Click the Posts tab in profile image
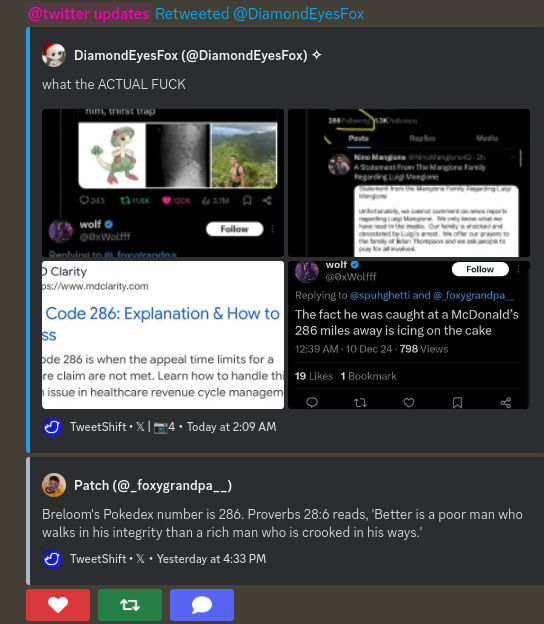Viewport: 544px width, 624px height. [x=359, y=138]
